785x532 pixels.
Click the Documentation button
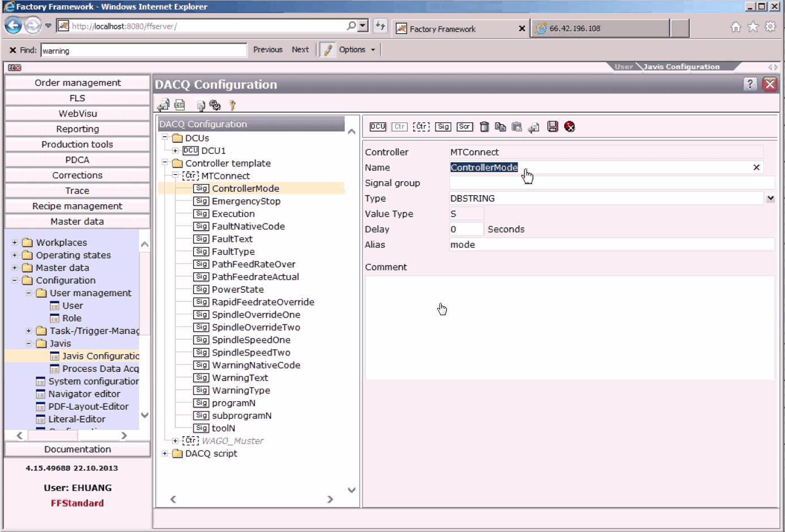(x=78, y=449)
